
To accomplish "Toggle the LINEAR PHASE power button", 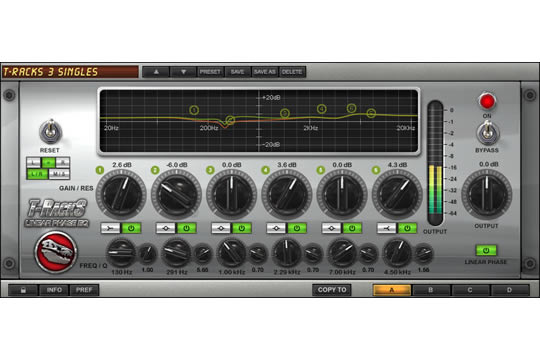I will [x=486, y=250].
